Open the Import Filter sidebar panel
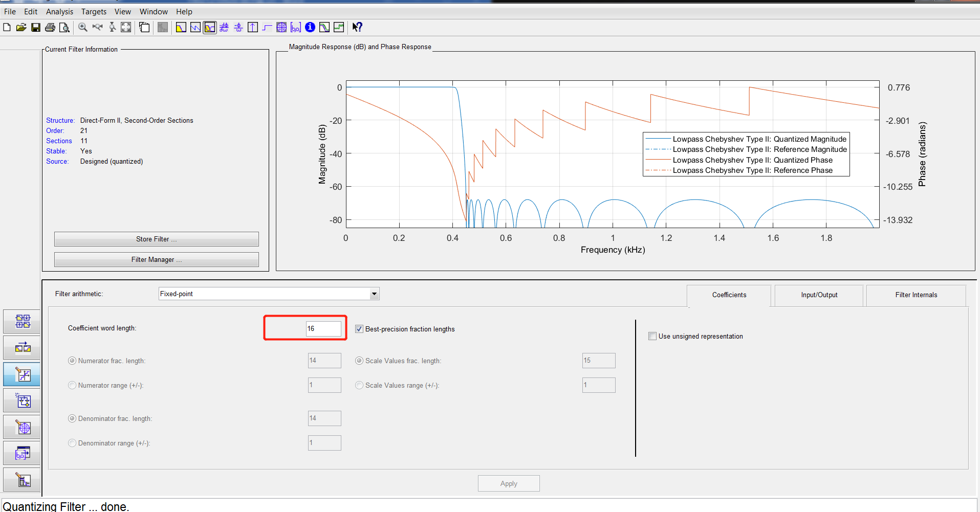The width and height of the screenshot is (980, 512). (x=22, y=453)
